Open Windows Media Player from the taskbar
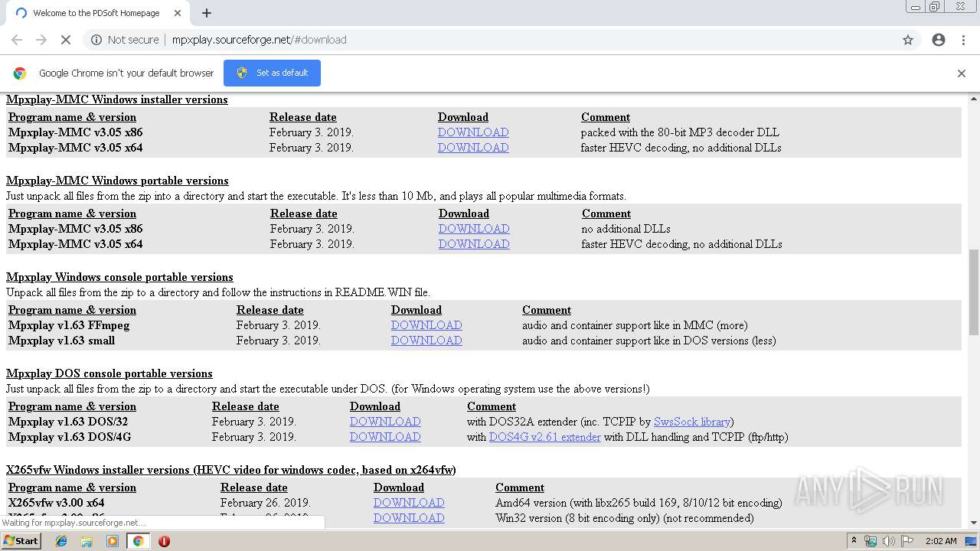This screenshot has width=980, height=551. pyautogui.click(x=113, y=540)
